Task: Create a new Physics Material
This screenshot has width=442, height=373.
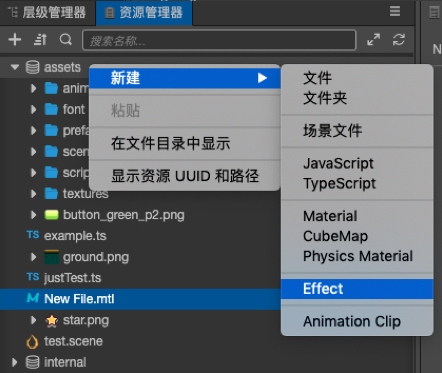Action: (x=357, y=256)
